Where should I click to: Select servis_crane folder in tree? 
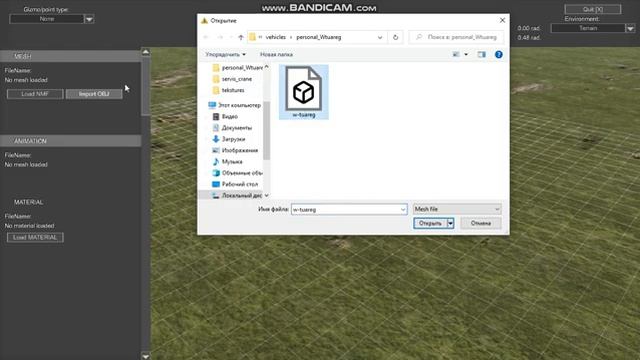click(x=232, y=79)
